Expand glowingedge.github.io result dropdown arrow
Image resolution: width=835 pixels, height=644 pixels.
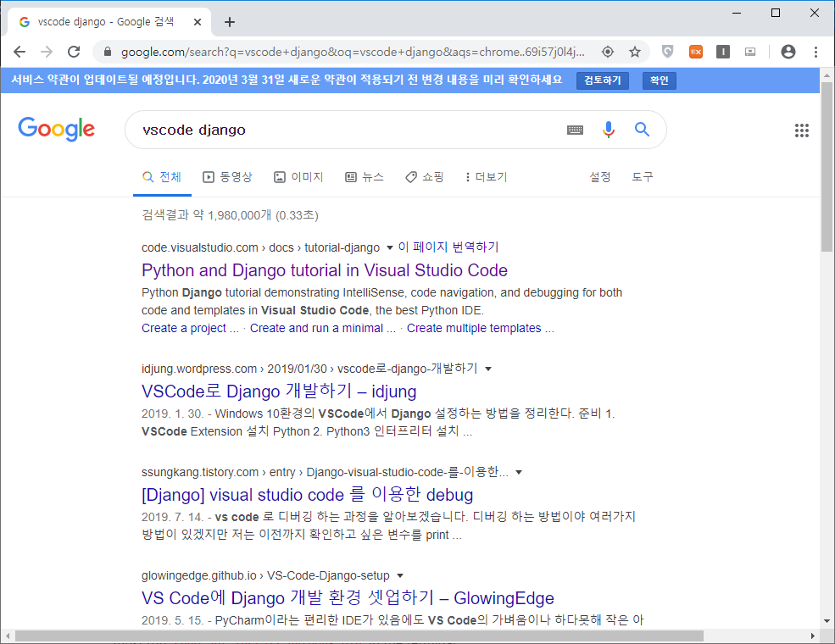click(400, 576)
